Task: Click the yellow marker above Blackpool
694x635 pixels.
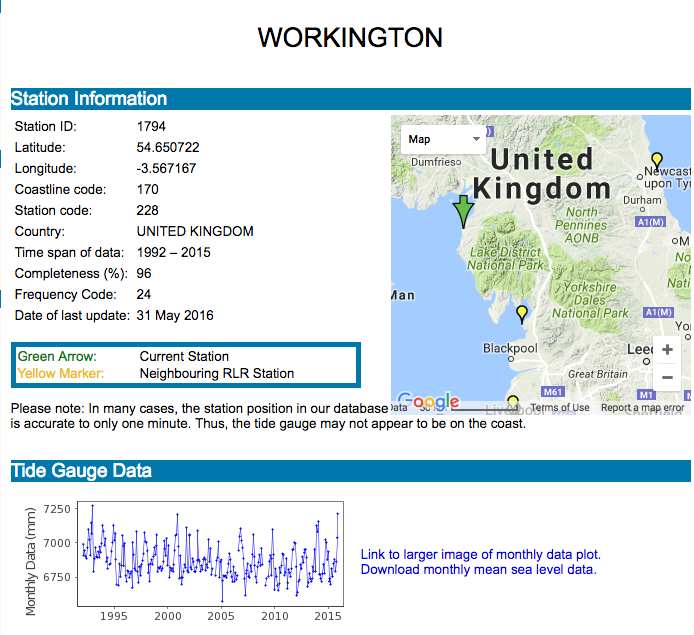Action: click(x=522, y=314)
